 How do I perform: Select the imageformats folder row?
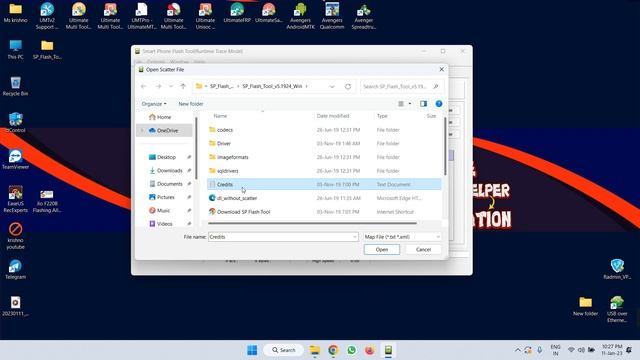pos(324,157)
